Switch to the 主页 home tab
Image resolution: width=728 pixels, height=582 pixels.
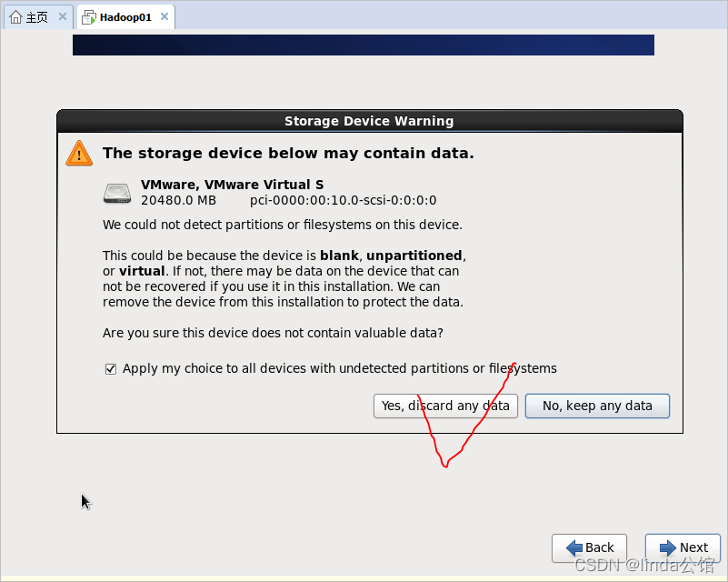click(36, 17)
